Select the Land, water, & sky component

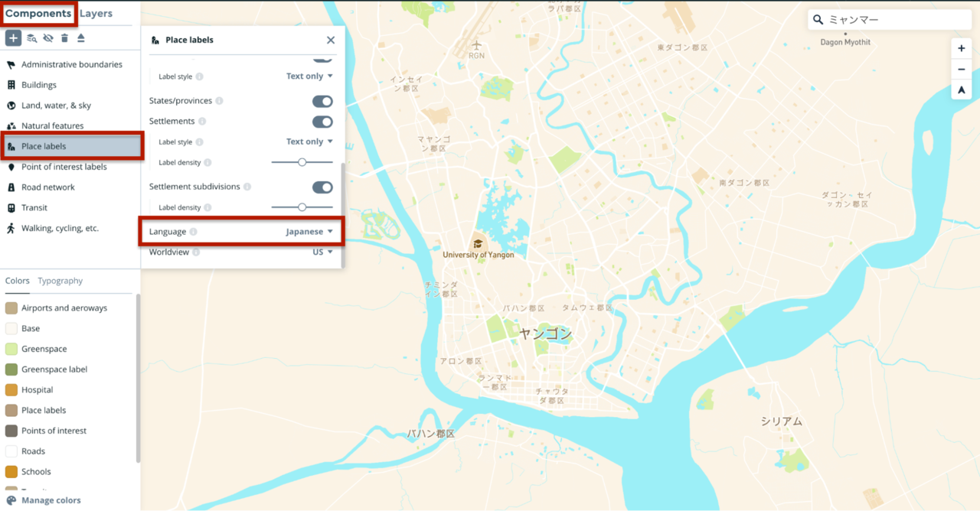point(70,106)
